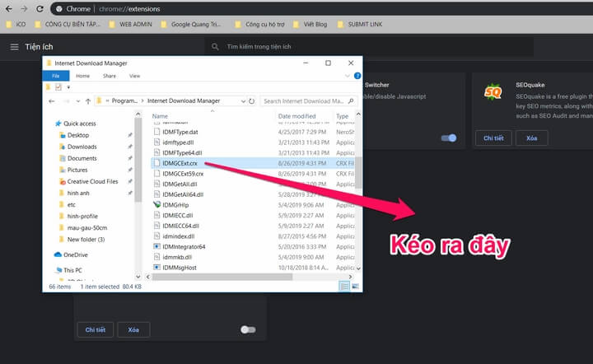Open the Google Quang Tri bookmark folder
Viewport: 593px width, 364px height.
click(x=191, y=24)
